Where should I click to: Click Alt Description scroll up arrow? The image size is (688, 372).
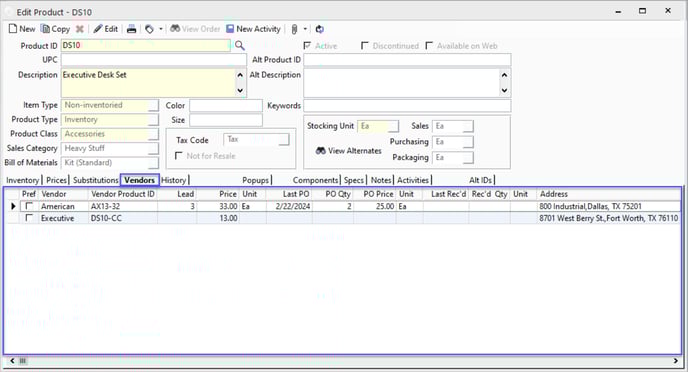[505, 75]
